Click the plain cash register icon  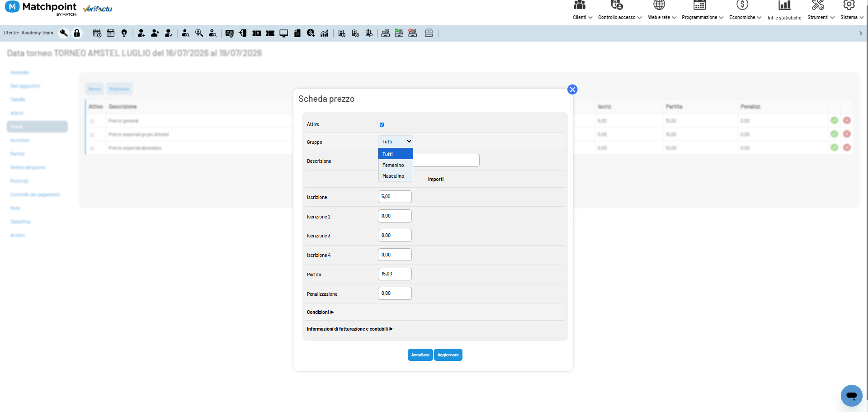coord(386,33)
